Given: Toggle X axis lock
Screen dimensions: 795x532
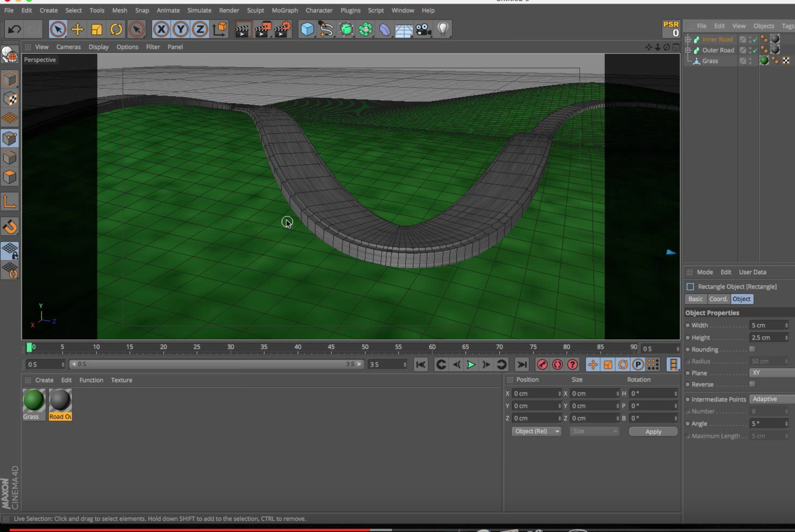Looking at the screenshot, I should coord(161,29).
